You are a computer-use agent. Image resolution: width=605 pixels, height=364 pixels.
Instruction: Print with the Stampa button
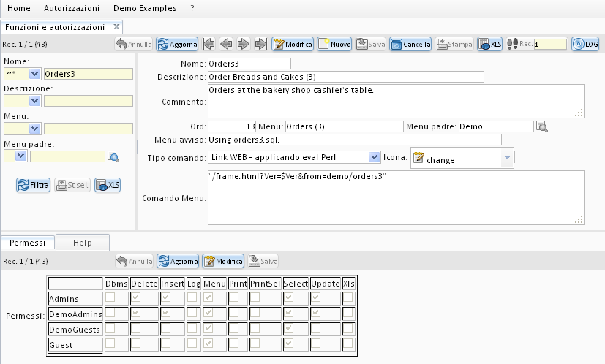[454, 44]
